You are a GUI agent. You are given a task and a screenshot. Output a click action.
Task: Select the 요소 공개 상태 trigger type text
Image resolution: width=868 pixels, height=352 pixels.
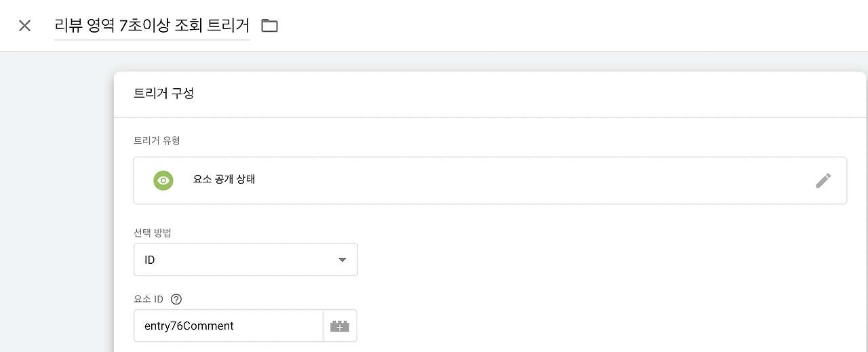[x=224, y=180]
